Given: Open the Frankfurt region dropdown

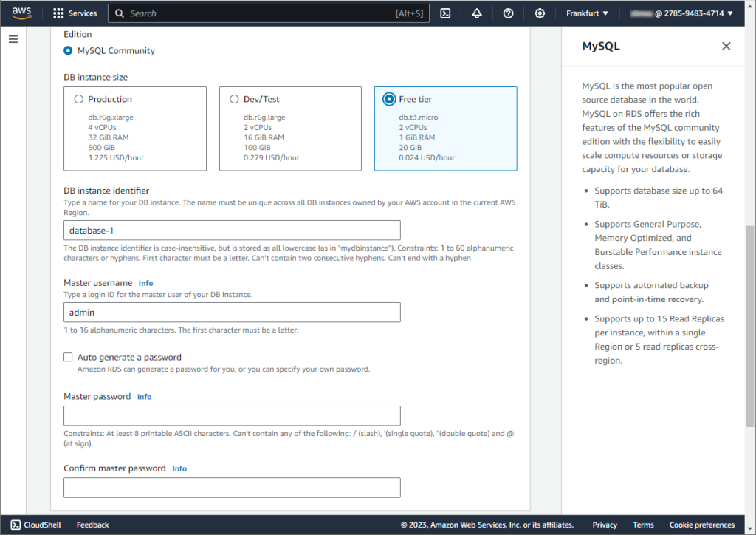Looking at the screenshot, I should click(587, 13).
